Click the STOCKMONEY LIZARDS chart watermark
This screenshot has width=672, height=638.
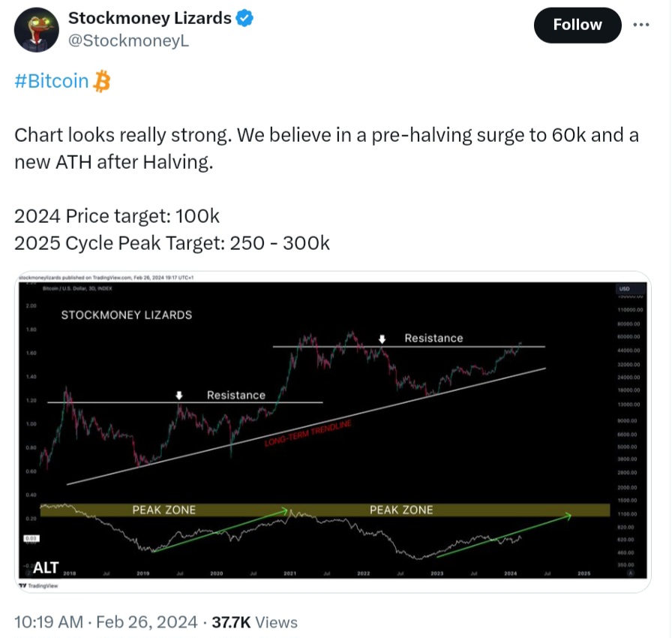(x=126, y=314)
